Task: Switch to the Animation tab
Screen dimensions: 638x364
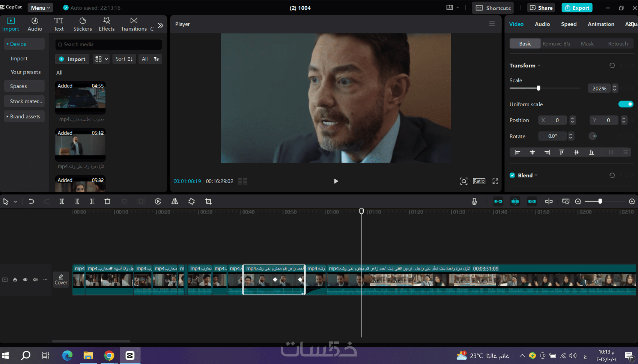Action: (x=601, y=24)
